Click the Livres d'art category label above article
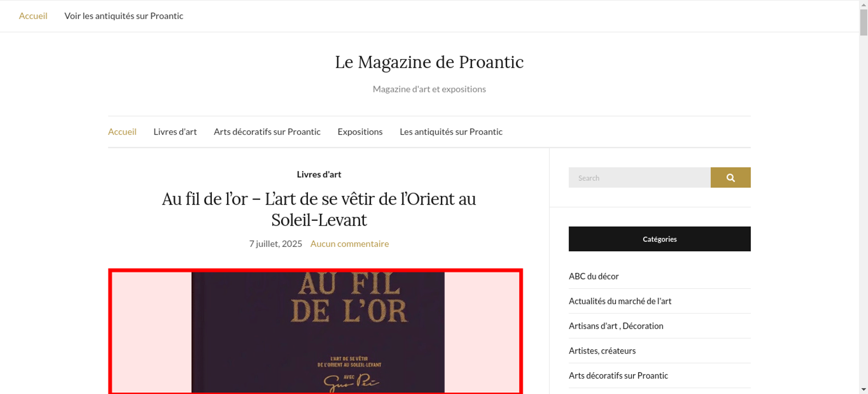 [x=319, y=174]
